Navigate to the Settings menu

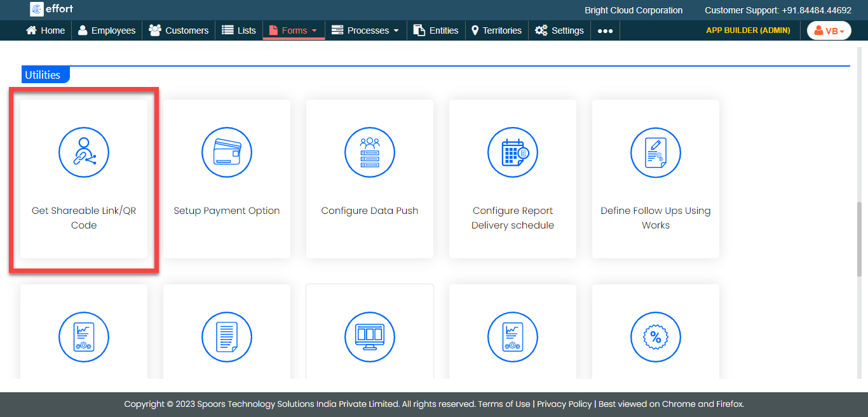(559, 30)
